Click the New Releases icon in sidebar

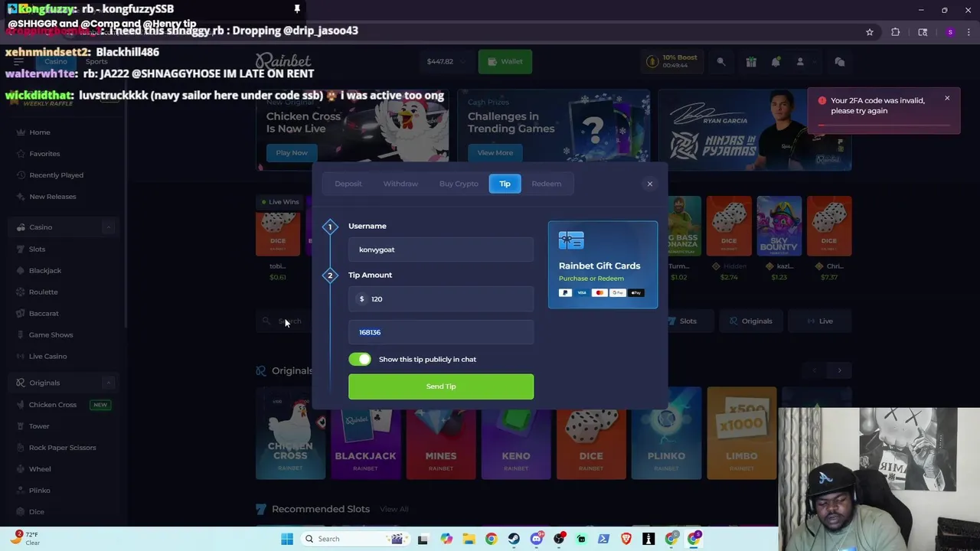coord(21,197)
